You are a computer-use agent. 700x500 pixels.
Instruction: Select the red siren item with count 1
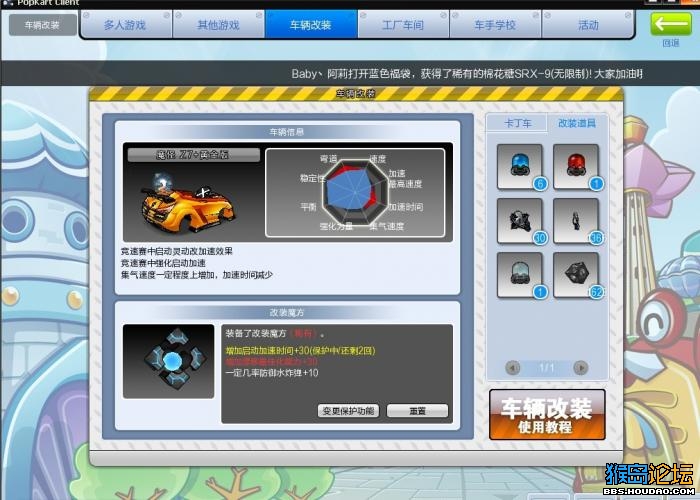tap(576, 167)
